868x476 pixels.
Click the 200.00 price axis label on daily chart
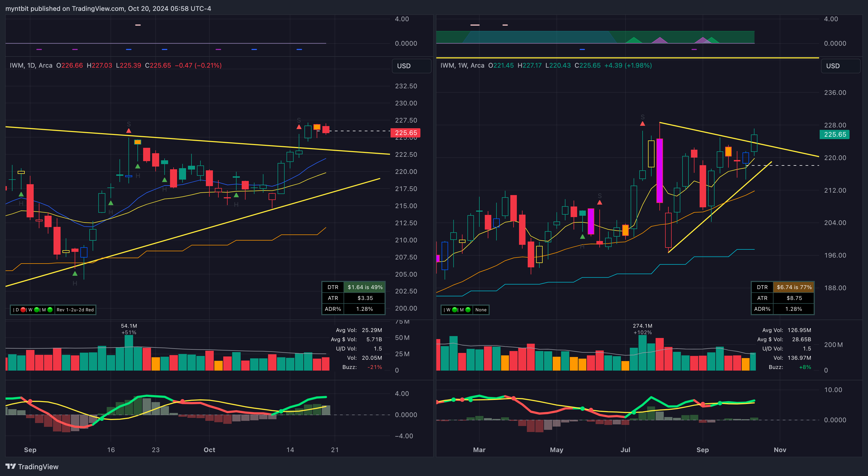pyautogui.click(x=406, y=308)
